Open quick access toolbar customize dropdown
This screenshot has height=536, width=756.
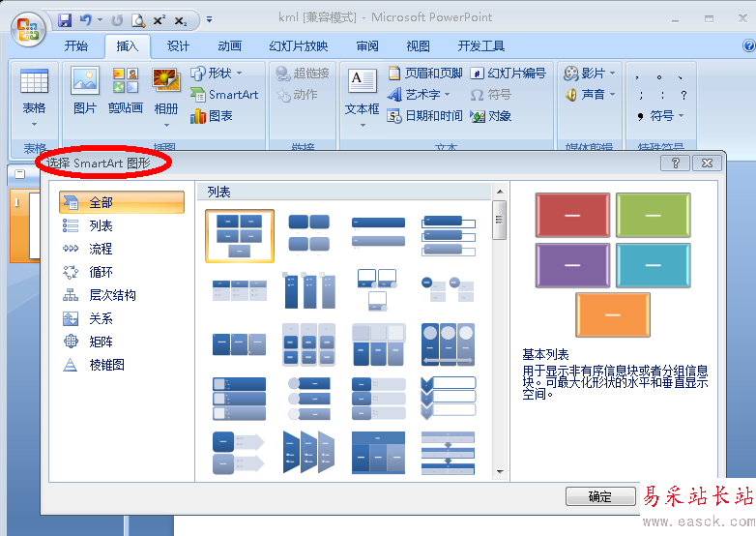pos(209,19)
